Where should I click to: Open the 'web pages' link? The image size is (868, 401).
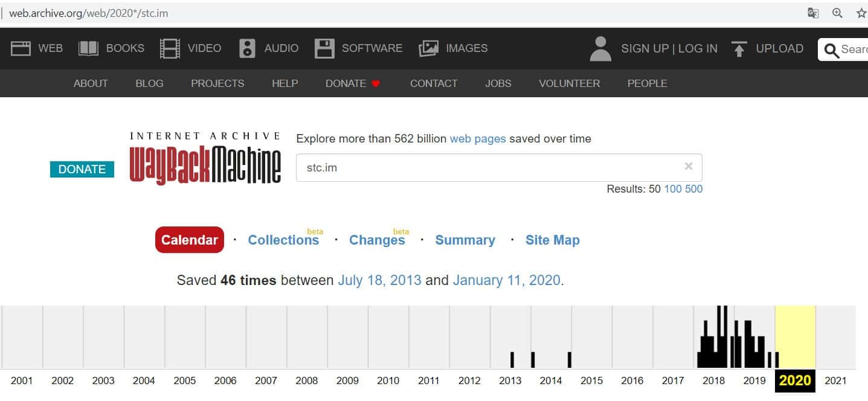coord(478,138)
